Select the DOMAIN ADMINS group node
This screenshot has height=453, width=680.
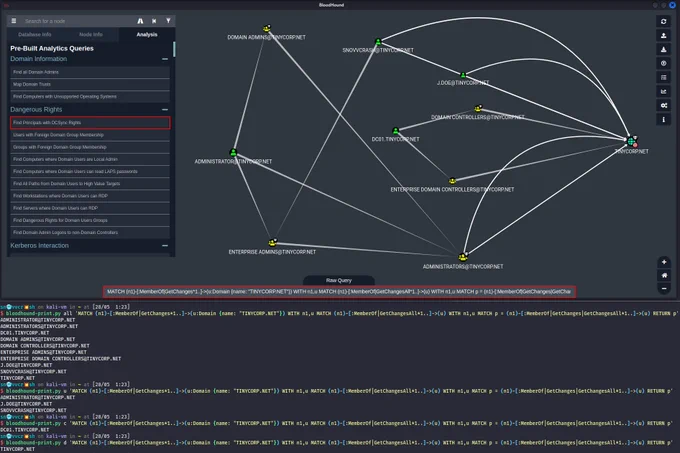267,29
